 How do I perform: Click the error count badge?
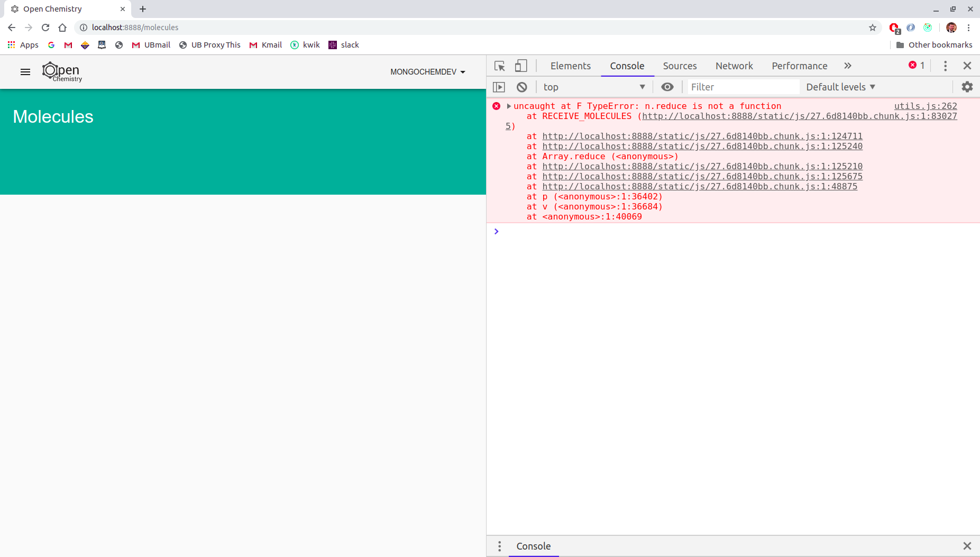(x=917, y=65)
